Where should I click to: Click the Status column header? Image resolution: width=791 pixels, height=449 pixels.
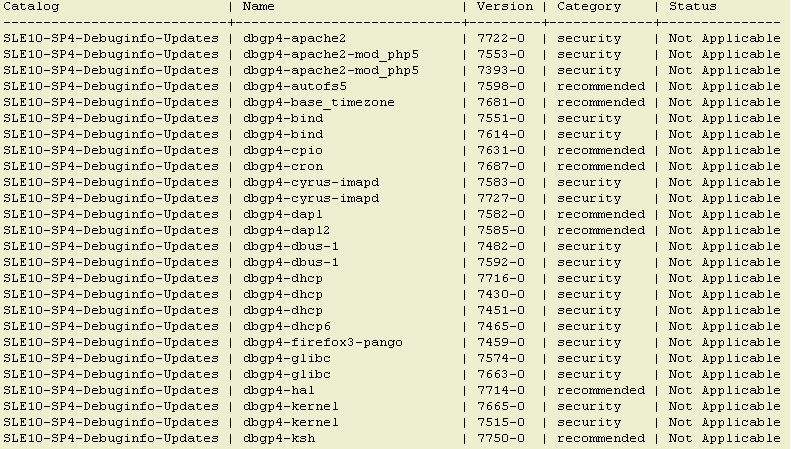pyautogui.click(x=693, y=7)
